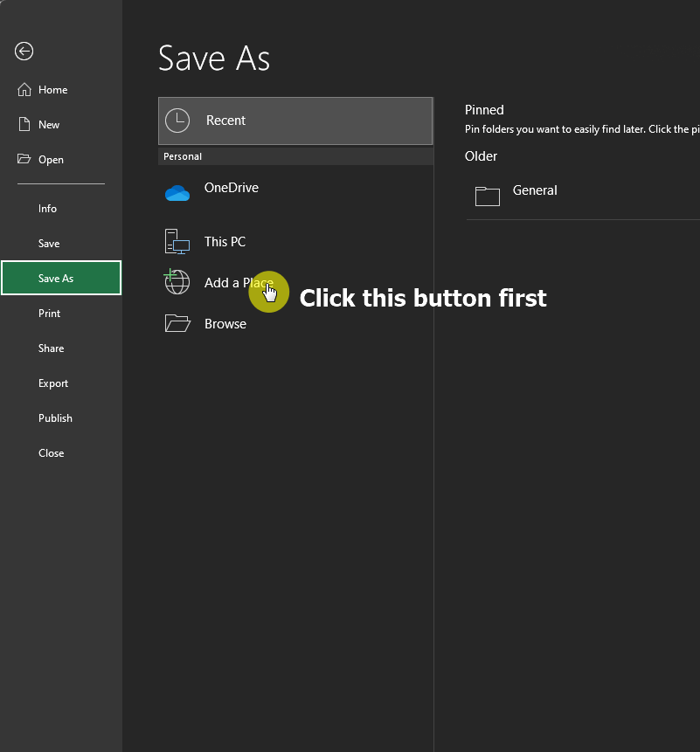Open the Info page
This screenshot has height=752, width=700.
[61, 209]
